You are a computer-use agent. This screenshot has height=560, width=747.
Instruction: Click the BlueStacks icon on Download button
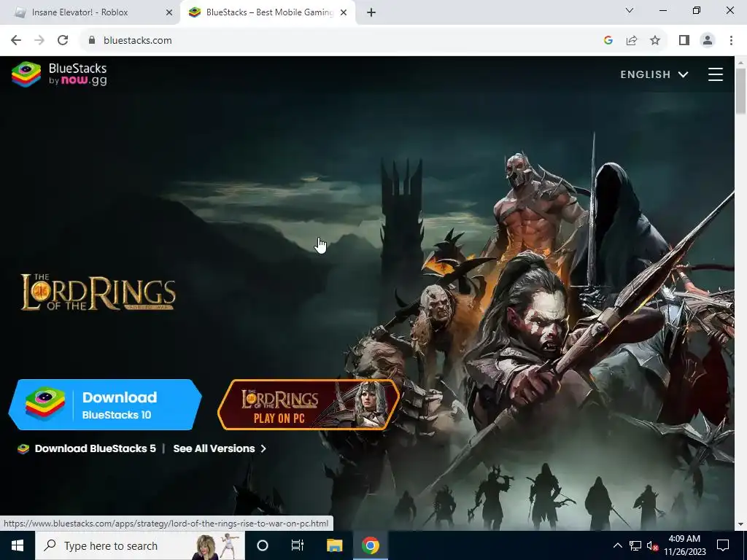[45, 404]
